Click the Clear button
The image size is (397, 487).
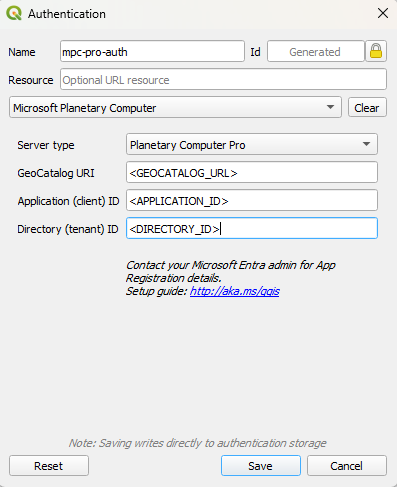point(367,107)
